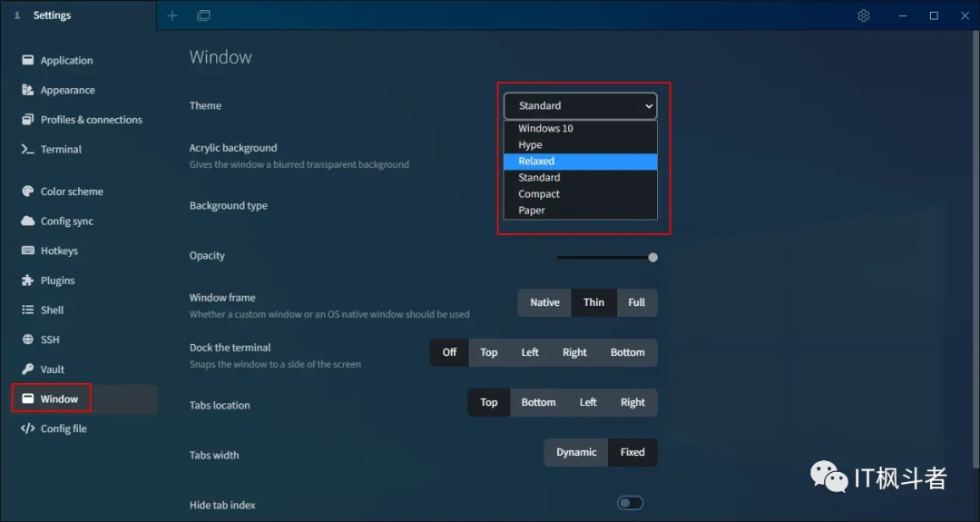
Task: Set Tabs location to Bottom
Action: pyautogui.click(x=538, y=402)
